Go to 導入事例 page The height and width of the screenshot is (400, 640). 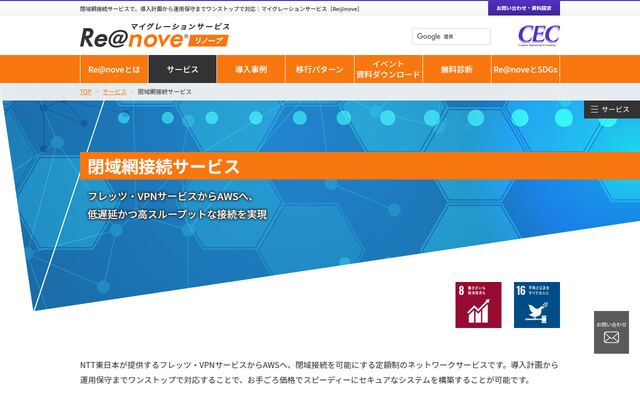(x=251, y=69)
